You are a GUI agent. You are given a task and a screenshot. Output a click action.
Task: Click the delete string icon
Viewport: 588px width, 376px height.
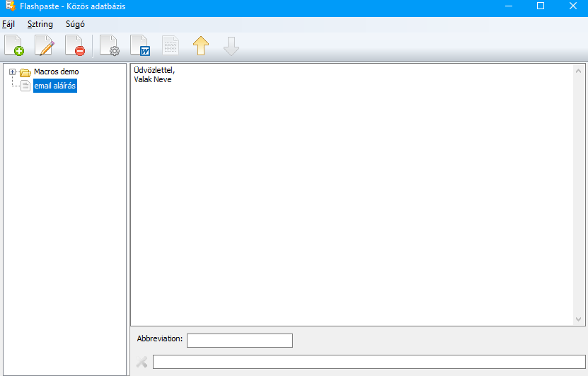[75, 46]
